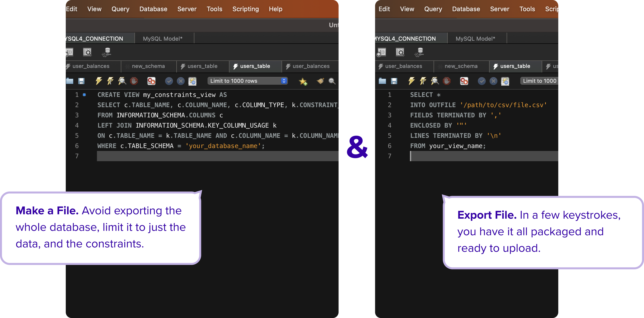
Task: Add snippet via star icon in left window
Action: click(303, 81)
